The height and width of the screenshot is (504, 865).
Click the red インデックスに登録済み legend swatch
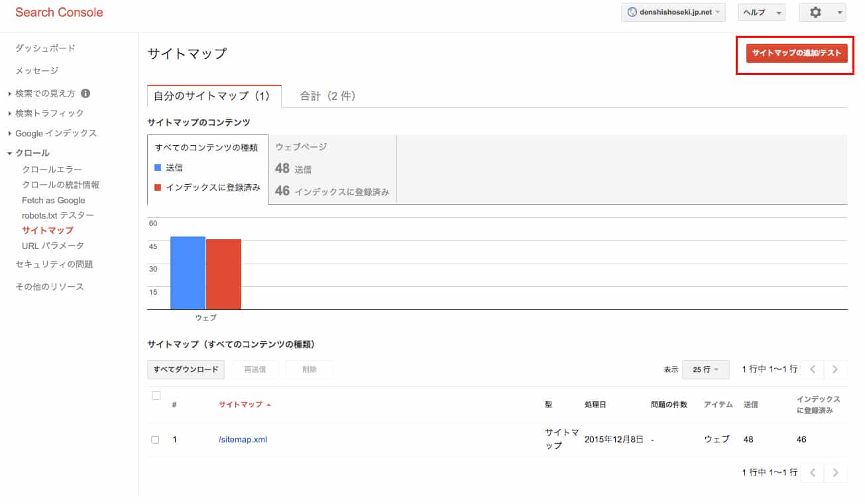[158, 187]
